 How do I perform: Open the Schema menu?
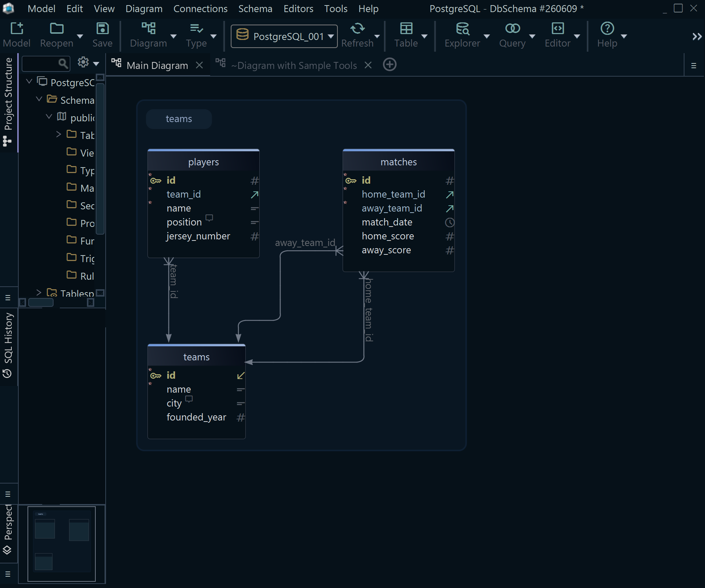point(255,9)
